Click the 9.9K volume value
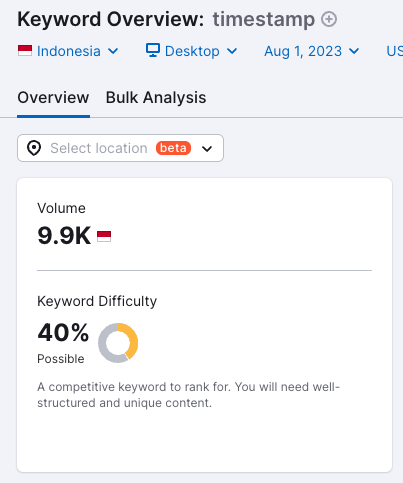 [64, 236]
